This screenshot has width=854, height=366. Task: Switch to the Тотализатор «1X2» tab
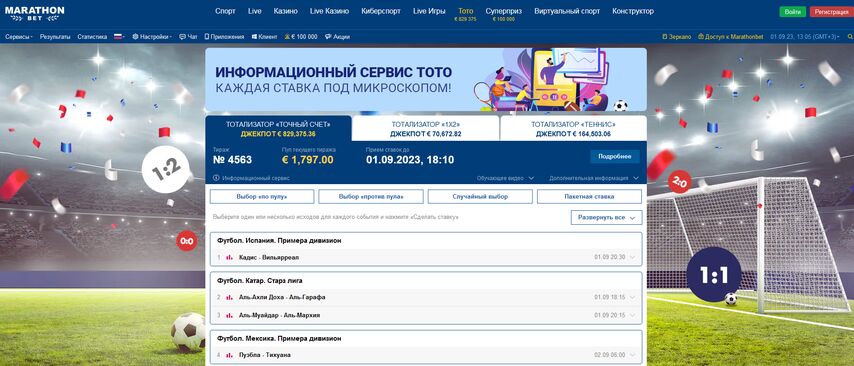[425, 129]
